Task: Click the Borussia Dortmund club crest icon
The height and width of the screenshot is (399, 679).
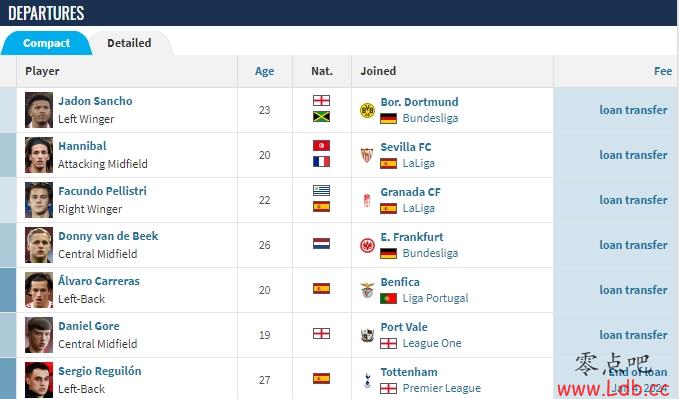Action: [x=367, y=110]
